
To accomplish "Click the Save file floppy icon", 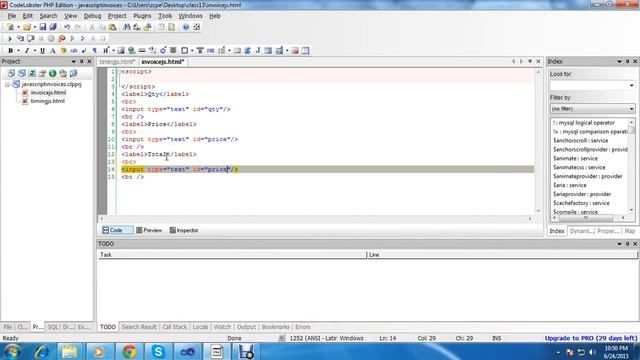I will [43, 27].
